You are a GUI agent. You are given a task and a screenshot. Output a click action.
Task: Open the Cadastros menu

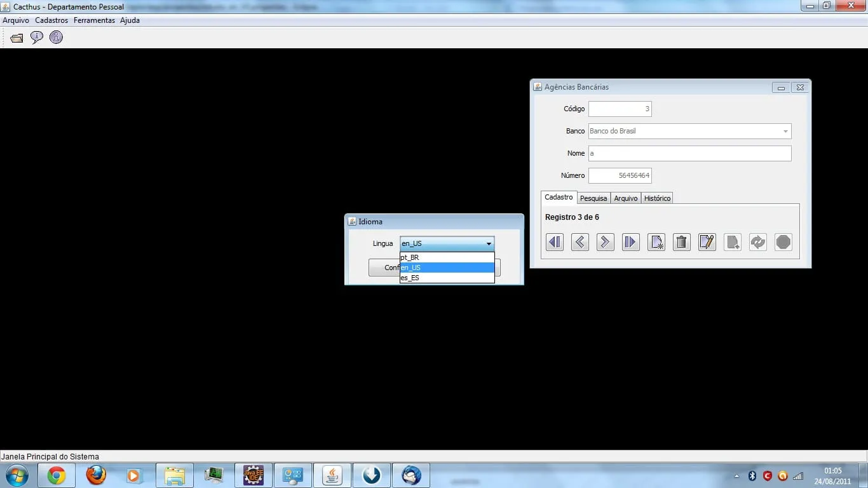pyautogui.click(x=51, y=20)
